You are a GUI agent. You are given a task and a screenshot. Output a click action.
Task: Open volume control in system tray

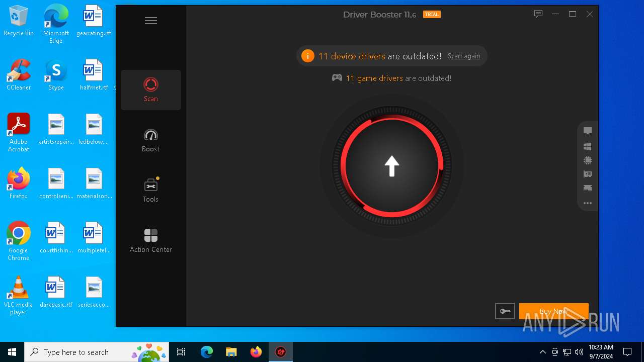pos(579,352)
